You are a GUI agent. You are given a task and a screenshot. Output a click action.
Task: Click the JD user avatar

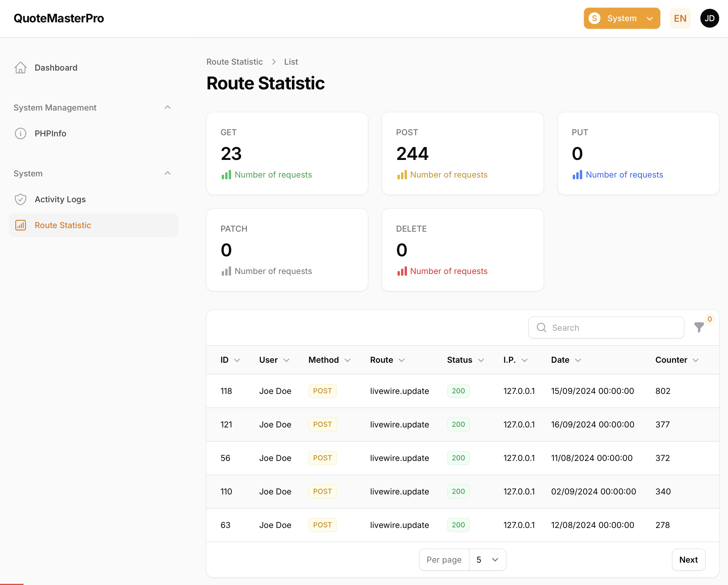pos(709,18)
